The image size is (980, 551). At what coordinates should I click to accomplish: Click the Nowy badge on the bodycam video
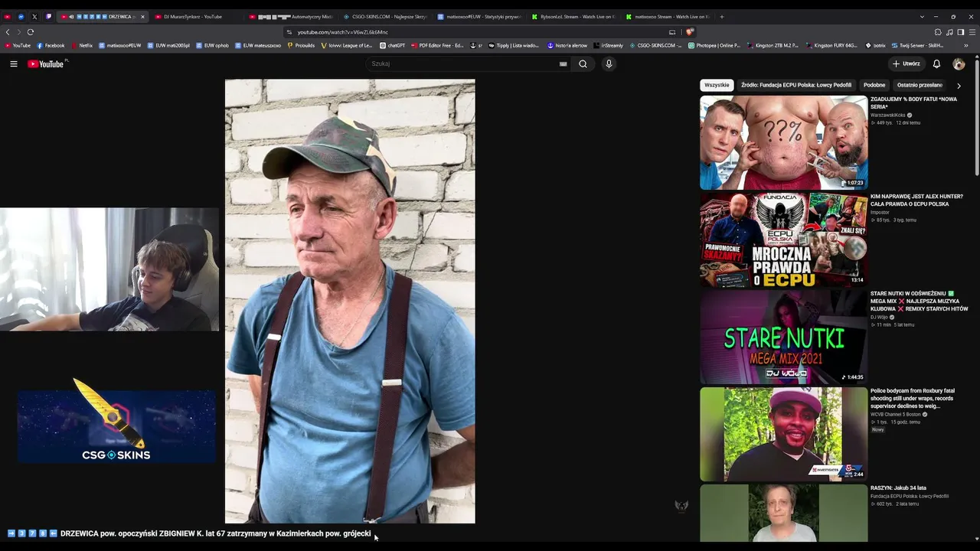(x=877, y=430)
